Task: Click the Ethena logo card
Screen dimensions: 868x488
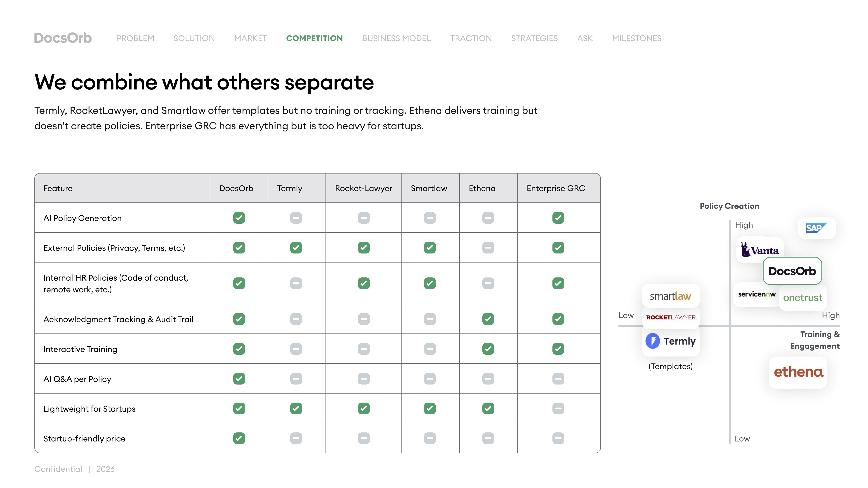Action: (x=798, y=372)
